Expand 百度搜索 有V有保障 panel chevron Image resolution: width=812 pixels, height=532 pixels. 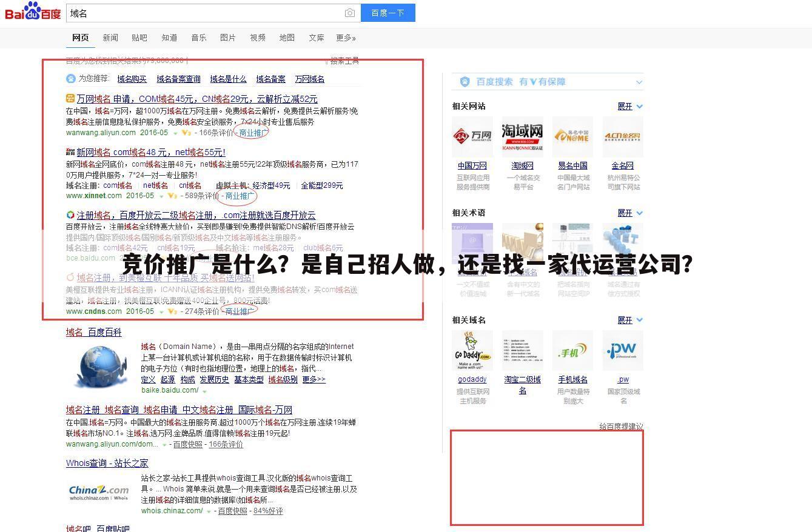[x=639, y=82]
